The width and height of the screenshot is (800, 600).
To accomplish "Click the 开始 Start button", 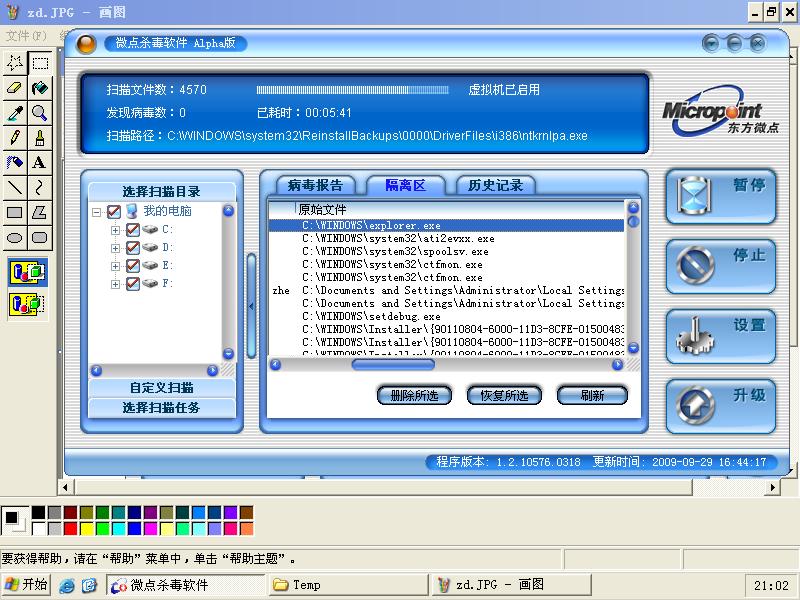I will point(26,585).
